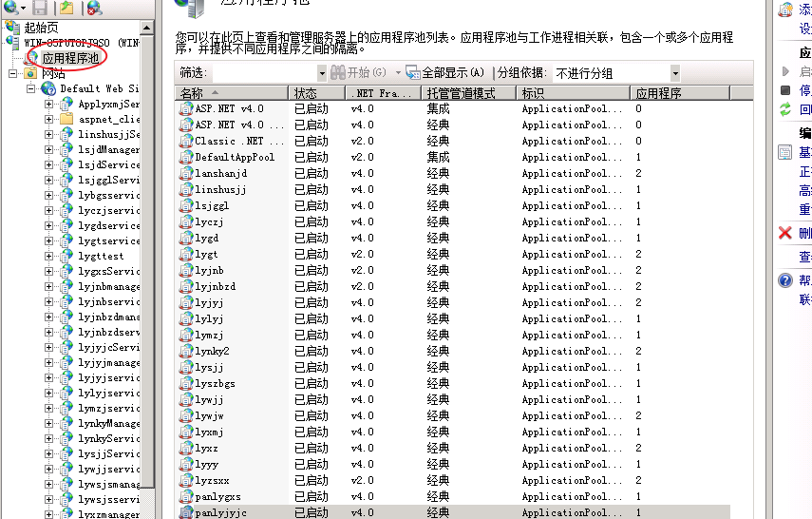Select lygttest application in tree
This screenshot has height=519, width=812.
pos(101,256)
